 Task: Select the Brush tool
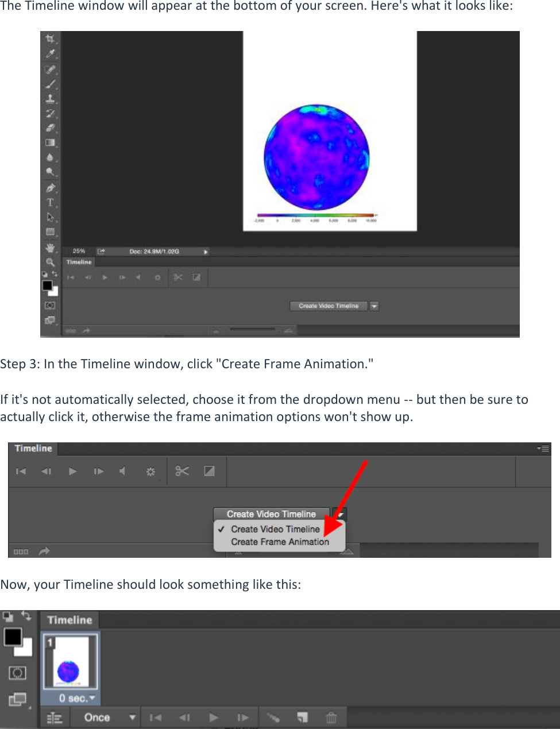(x=51, y=84)
